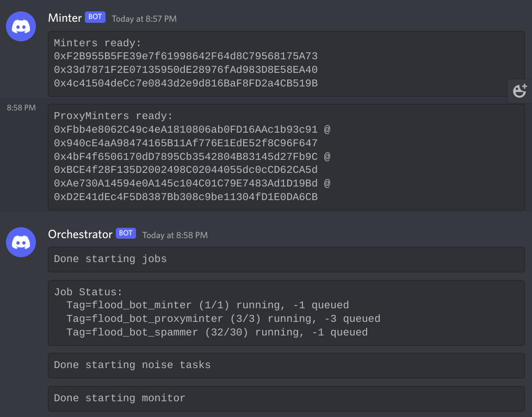Click Orchestrator's 'Today at 8:58 PM' timestamp

pos(175,235)
